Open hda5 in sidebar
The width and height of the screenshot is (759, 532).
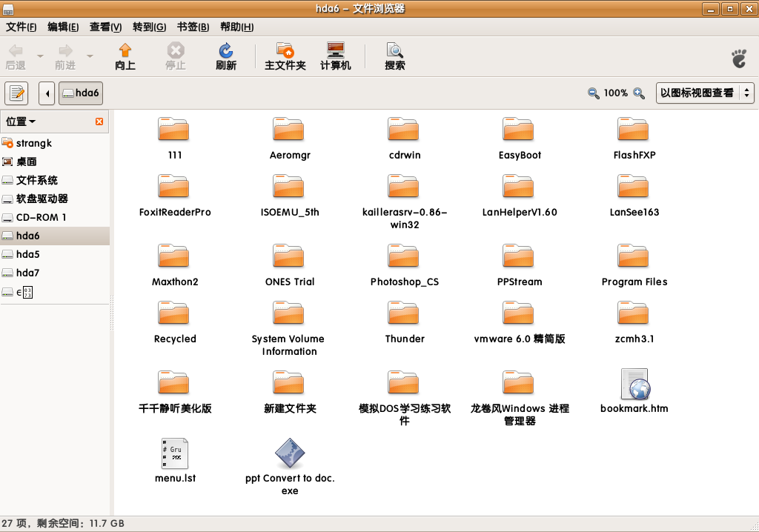(x=55, y=254)
